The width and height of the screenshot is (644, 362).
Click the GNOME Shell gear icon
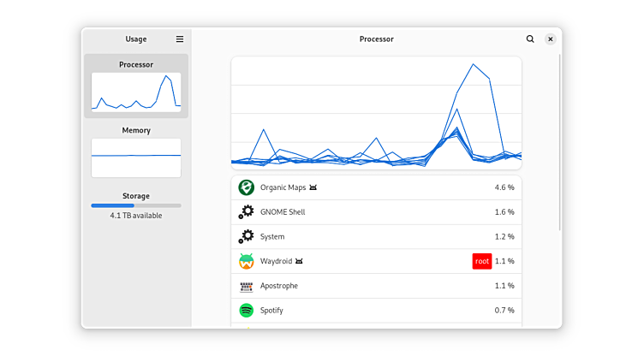pos(247,212)
